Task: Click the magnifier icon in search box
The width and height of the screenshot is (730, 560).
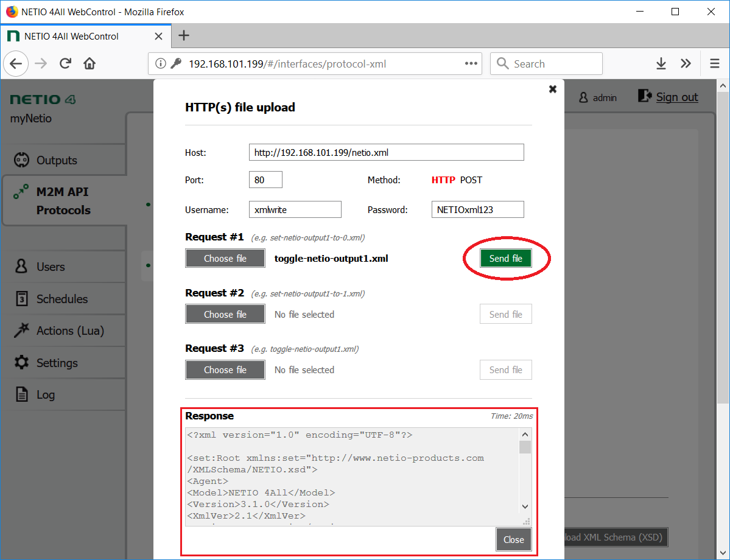Action: click(x=502, y=64)
